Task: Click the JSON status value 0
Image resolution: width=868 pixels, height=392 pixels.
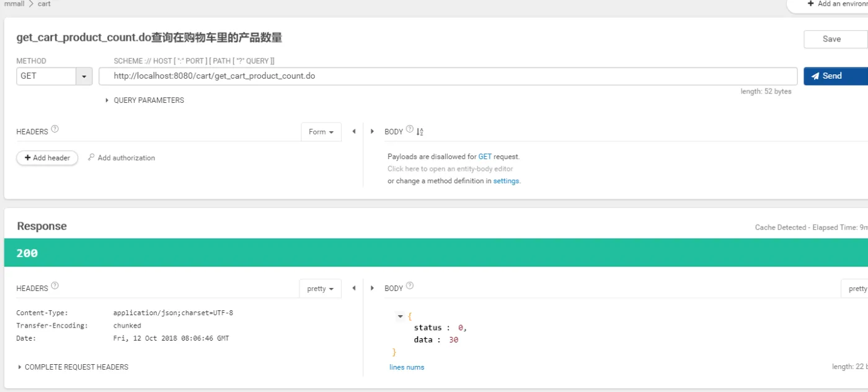Action: pyautogui.click(x=461, y=328)
